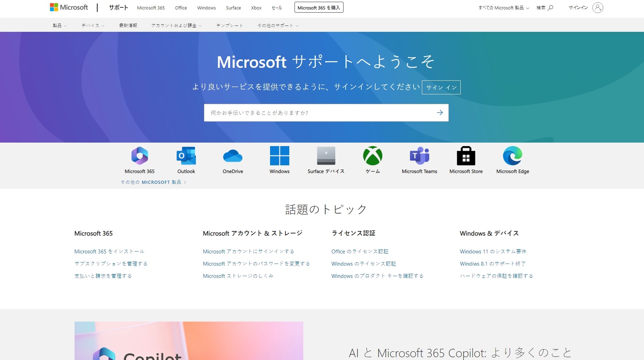Expand the アカウントおよび課金 menu
Screen dimensions: 644x360
(x=176, y=26)
